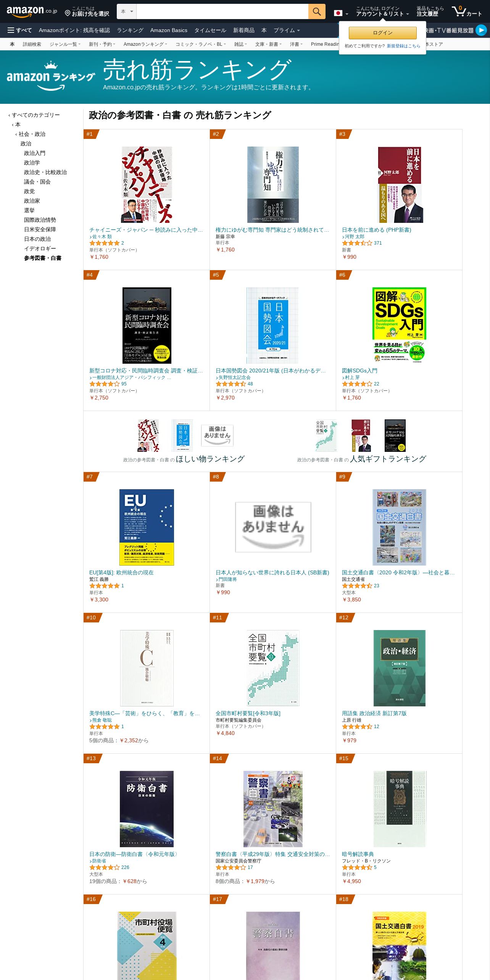This screenshot has height=980, width=490.
Task: Select 新着商品 menu item
Action: 244,30
